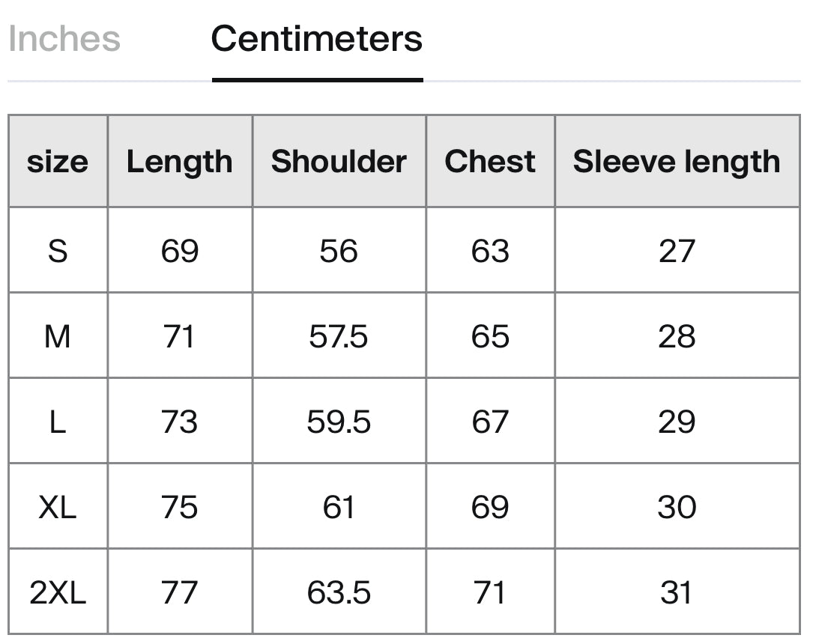Select the S size row label
This screenshot has width=813, height=644.
coord(58,252)
